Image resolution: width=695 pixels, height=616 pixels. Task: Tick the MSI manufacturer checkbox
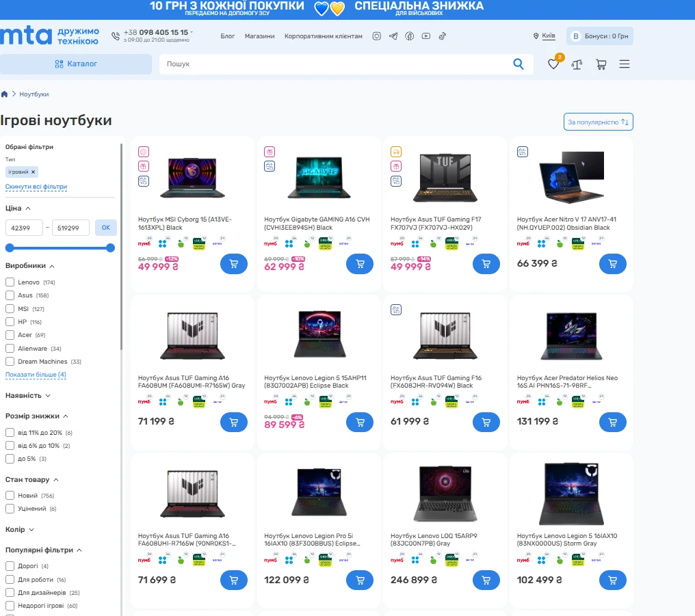(x=10, y=308)
